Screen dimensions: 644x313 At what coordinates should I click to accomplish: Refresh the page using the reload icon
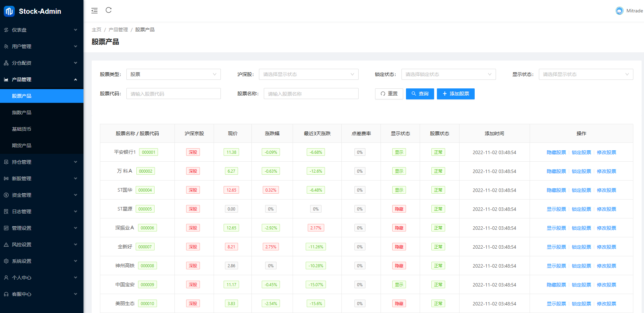109,10
